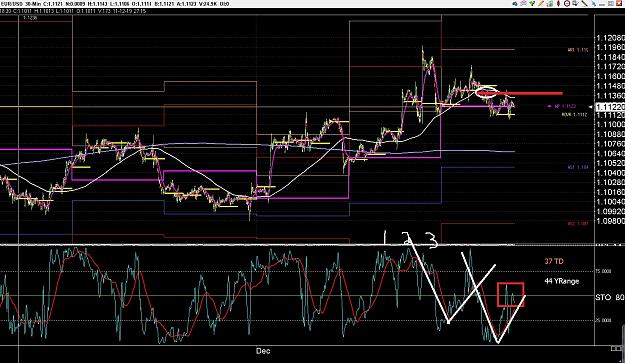Click the 1.1076 price axis label

[x=610, y=144]
